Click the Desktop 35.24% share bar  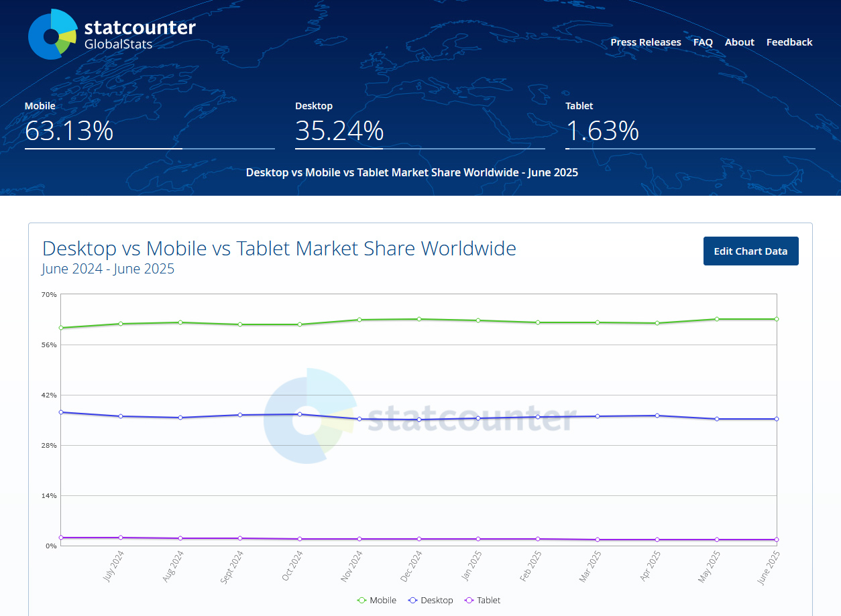tap(420, 149)
